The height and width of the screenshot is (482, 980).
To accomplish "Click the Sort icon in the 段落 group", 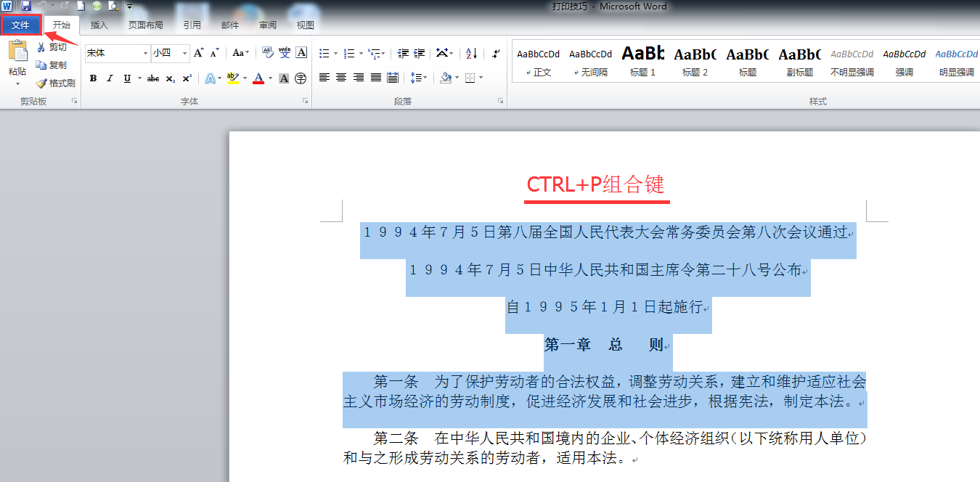I will 470,54.
